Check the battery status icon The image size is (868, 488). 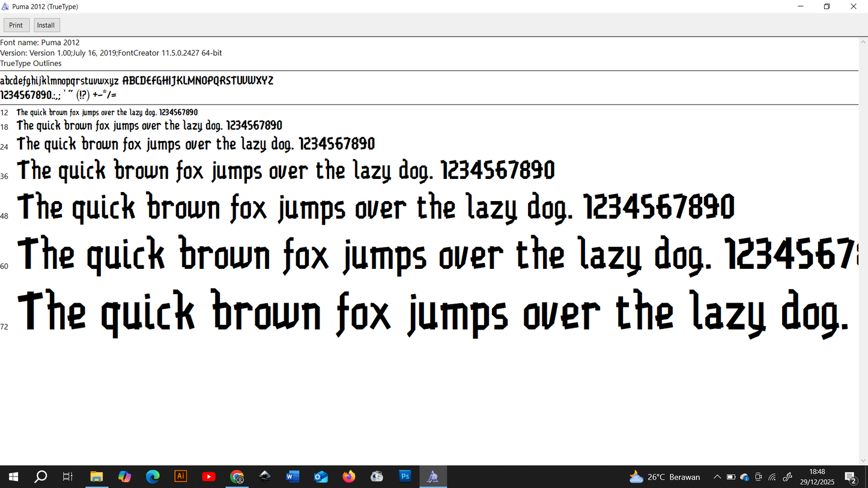[x=731, y=477]
